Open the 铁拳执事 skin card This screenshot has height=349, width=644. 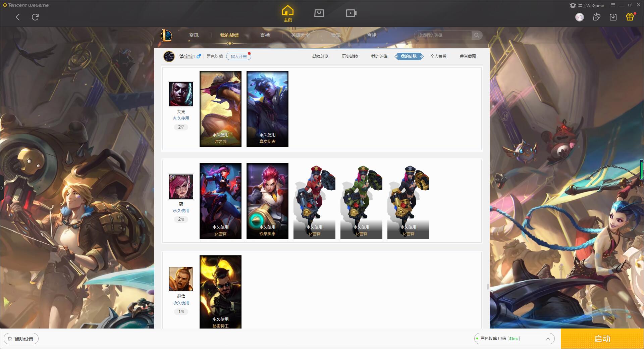pos(267,201)
